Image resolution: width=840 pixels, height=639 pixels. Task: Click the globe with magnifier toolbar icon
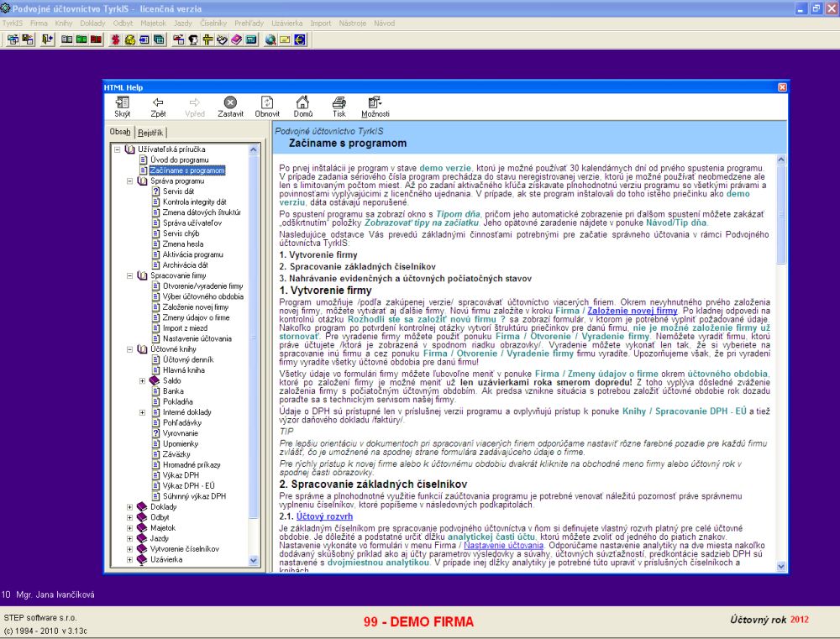(270, 39)
